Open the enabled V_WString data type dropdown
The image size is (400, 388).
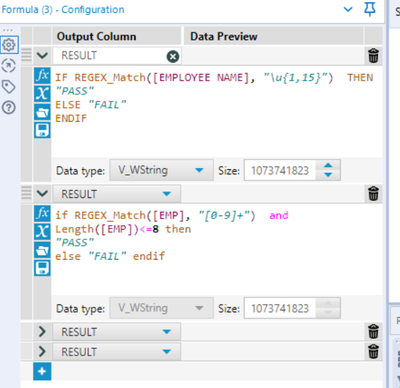point(161,170)
